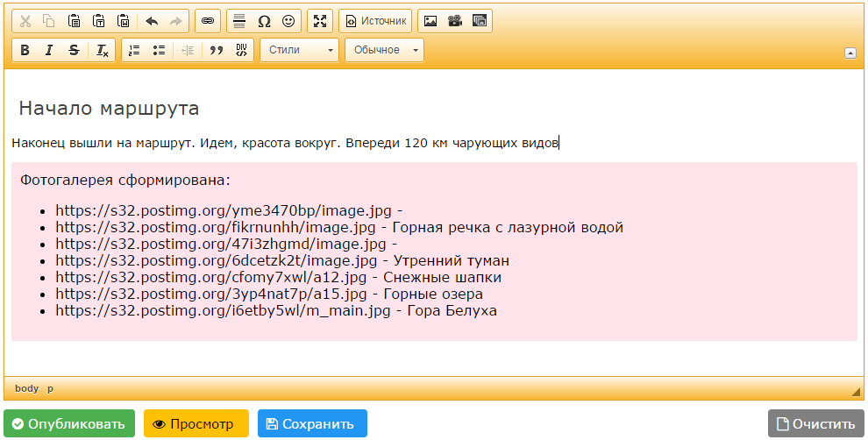This screenshot has height=440, width=868.
Task: Toggle numbered list
Action: point(134,50)
